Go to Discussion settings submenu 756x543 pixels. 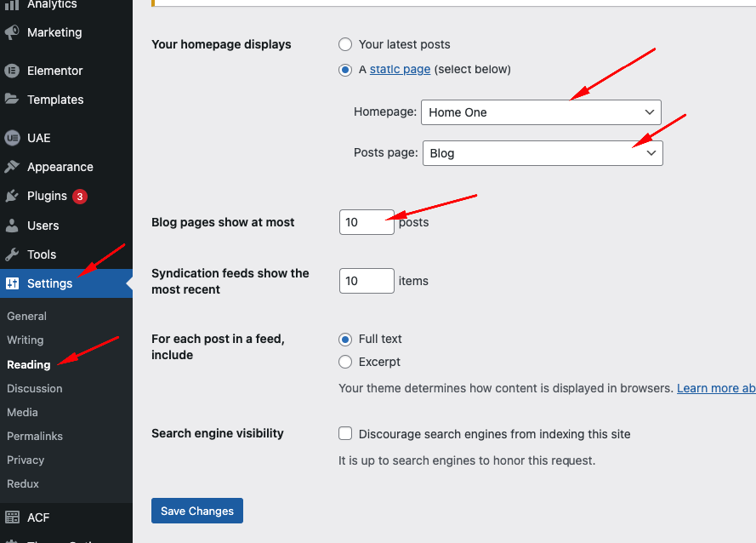(x=35, y=388)
